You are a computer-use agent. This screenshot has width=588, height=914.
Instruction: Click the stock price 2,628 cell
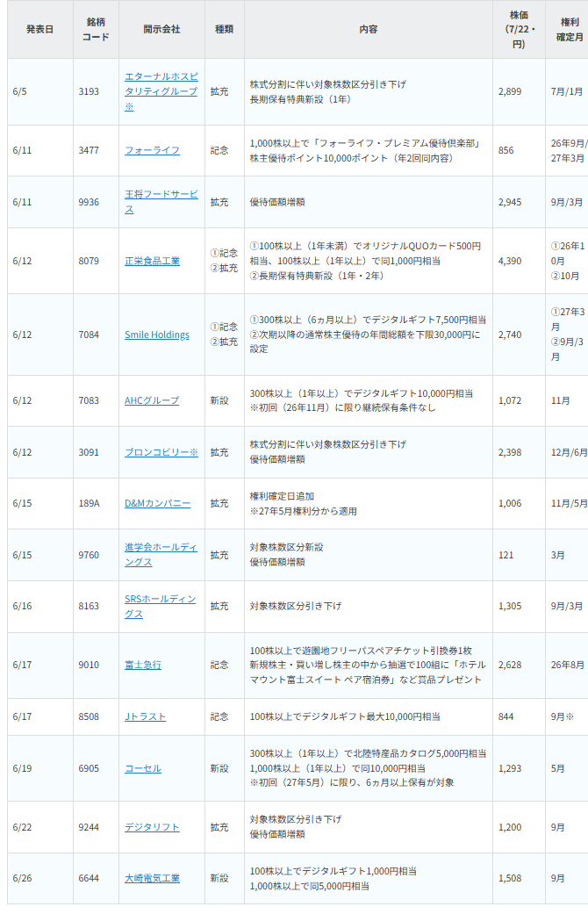(x=519, y=666)
